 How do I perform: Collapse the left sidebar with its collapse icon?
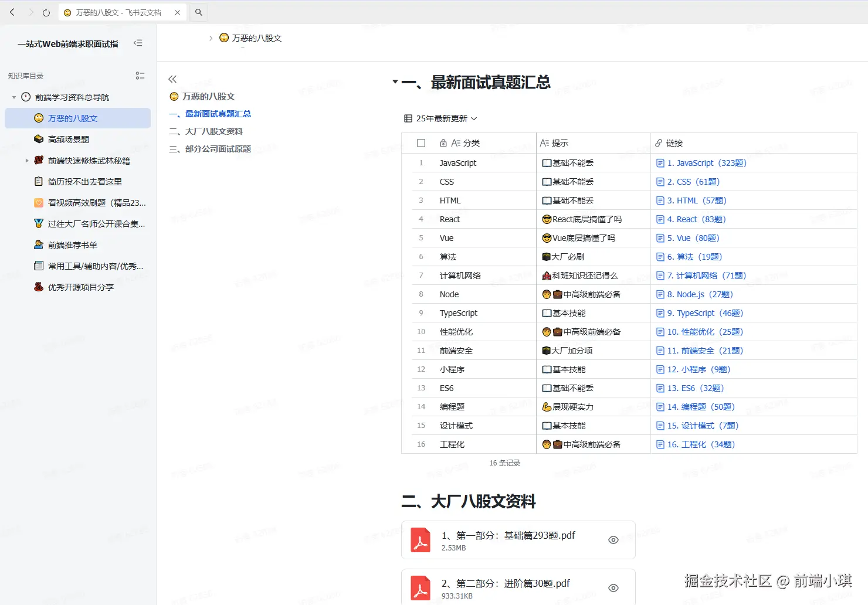click(138, 43)
